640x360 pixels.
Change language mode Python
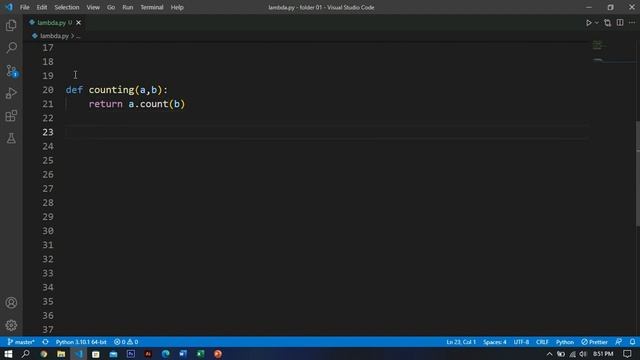(x=565, y=342)
